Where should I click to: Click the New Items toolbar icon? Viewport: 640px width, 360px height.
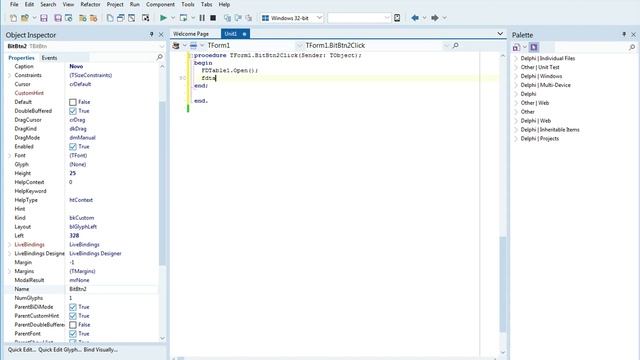coord(13,18)
